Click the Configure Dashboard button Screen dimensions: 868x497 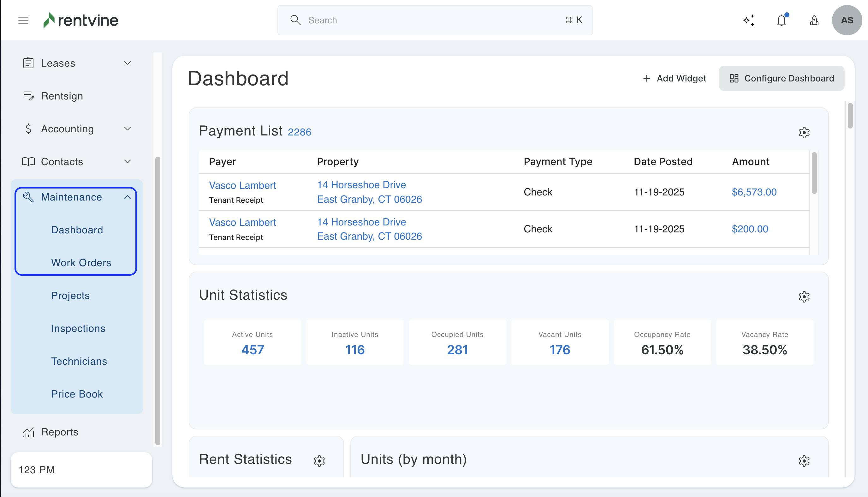781,78
